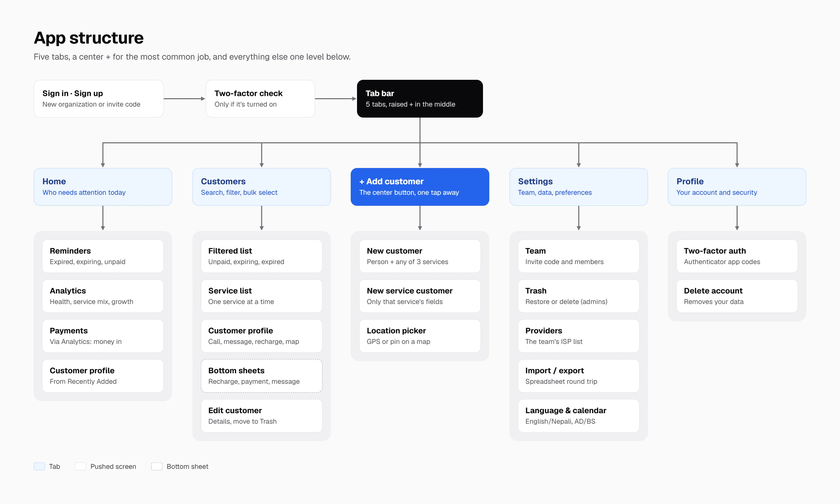Click the Sign in · Sign up box
Screen dimensions: 840x504
tap(98, 98)
